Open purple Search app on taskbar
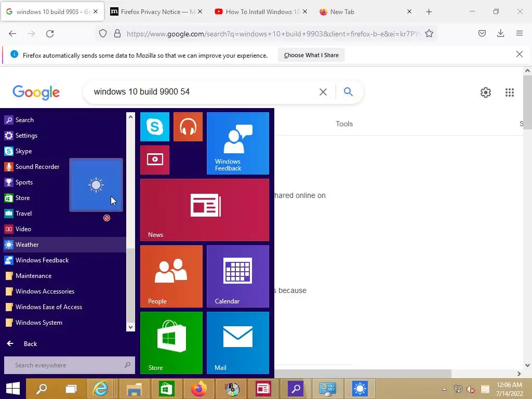Image resolution: width=532 pixels, height=399 pixels. (x=296, y=389)
